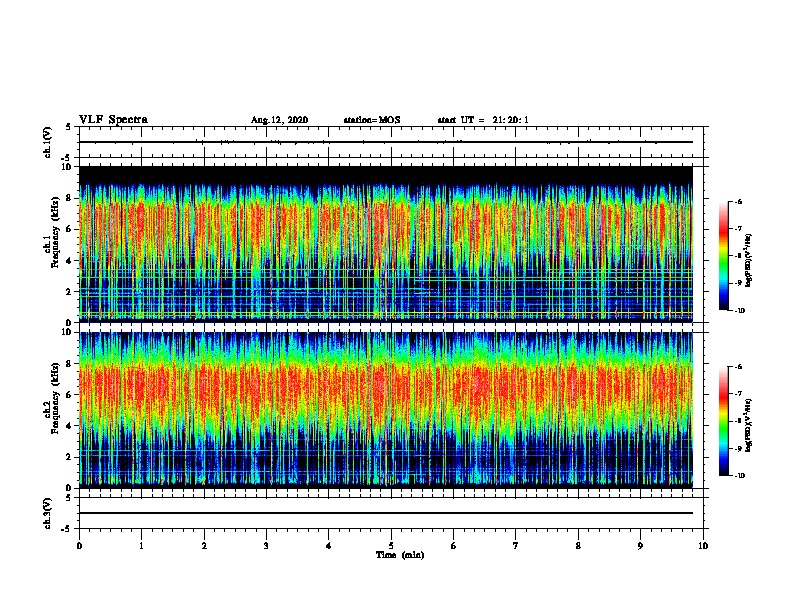The image size is (792, 612).
Task: Click tick label "5" on the Time axis
Action: [391, 546]
